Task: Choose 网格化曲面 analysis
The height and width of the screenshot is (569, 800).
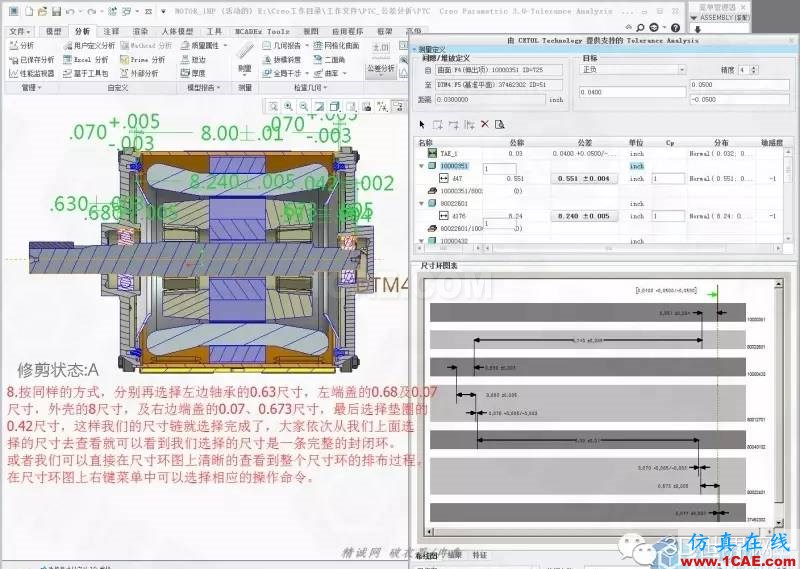Action: (337, 46)
